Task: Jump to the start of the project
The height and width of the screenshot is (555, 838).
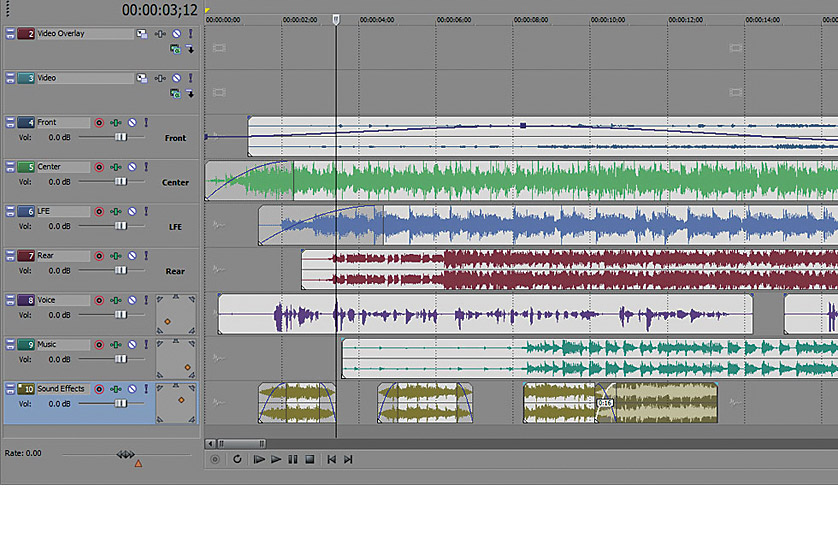Action: pos(331,460)
